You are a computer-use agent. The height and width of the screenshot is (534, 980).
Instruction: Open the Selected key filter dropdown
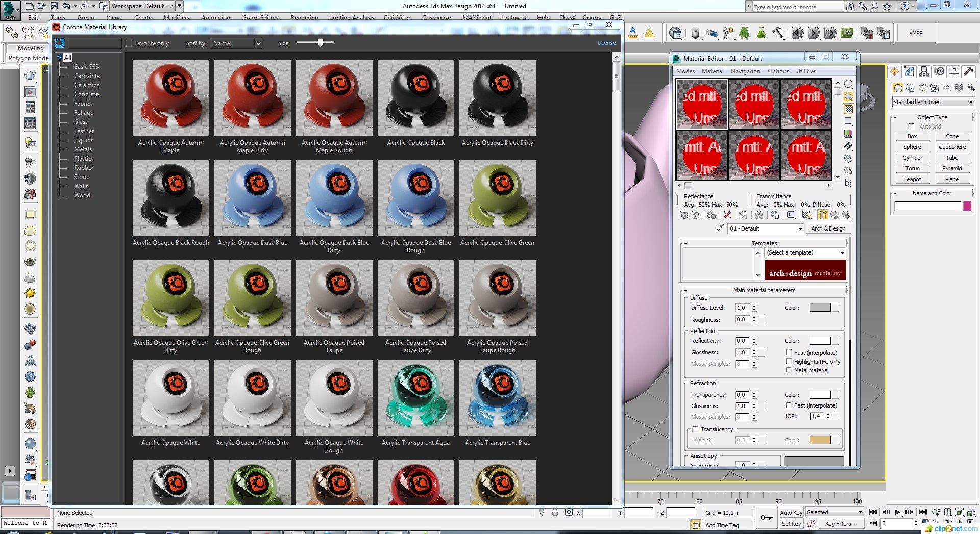pos(835,512)
